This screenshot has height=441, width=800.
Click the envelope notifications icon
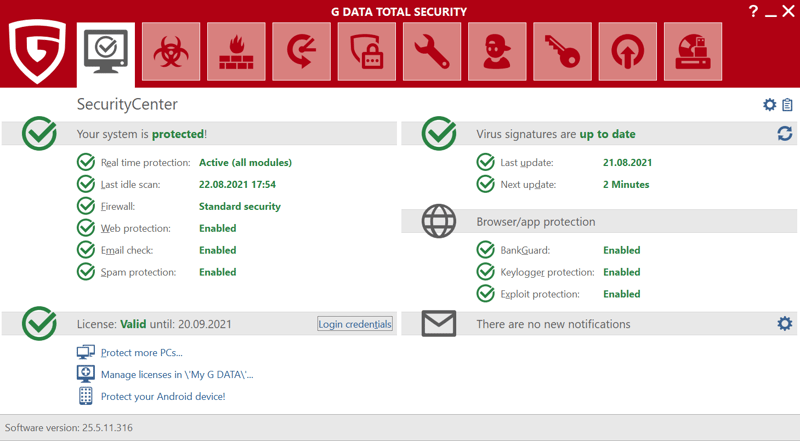click(x=439, y=324)
